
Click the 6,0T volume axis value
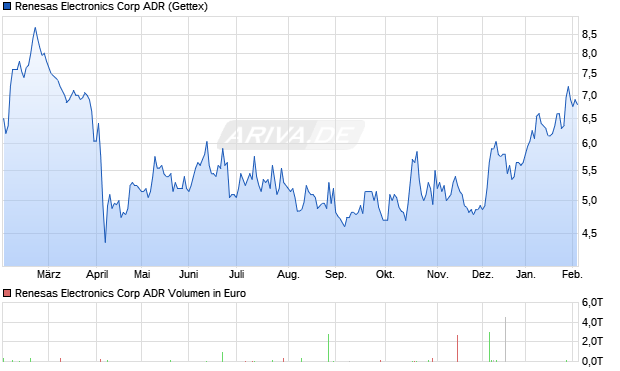coord(592,303)
